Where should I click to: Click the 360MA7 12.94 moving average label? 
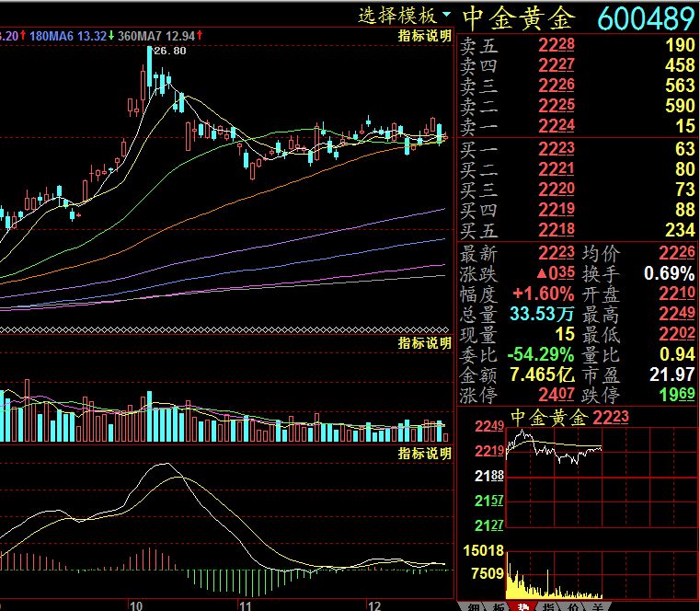(x=160, y=36)
